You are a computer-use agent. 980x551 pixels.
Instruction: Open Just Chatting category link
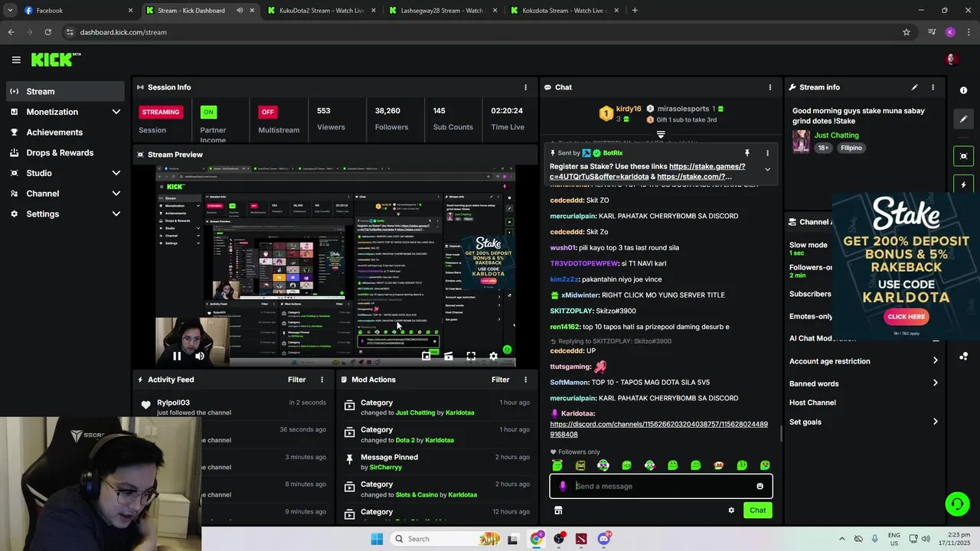pyautogui.click(x=836, y=135)
